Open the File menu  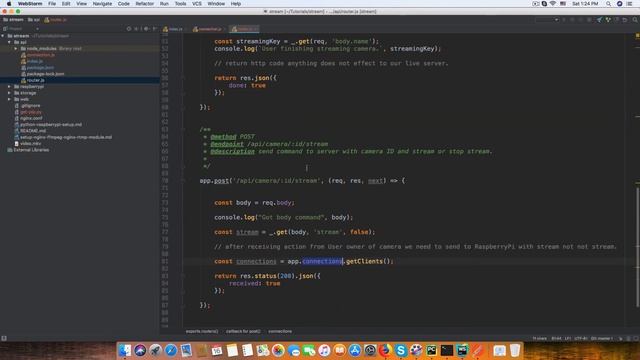pos(52,4)
